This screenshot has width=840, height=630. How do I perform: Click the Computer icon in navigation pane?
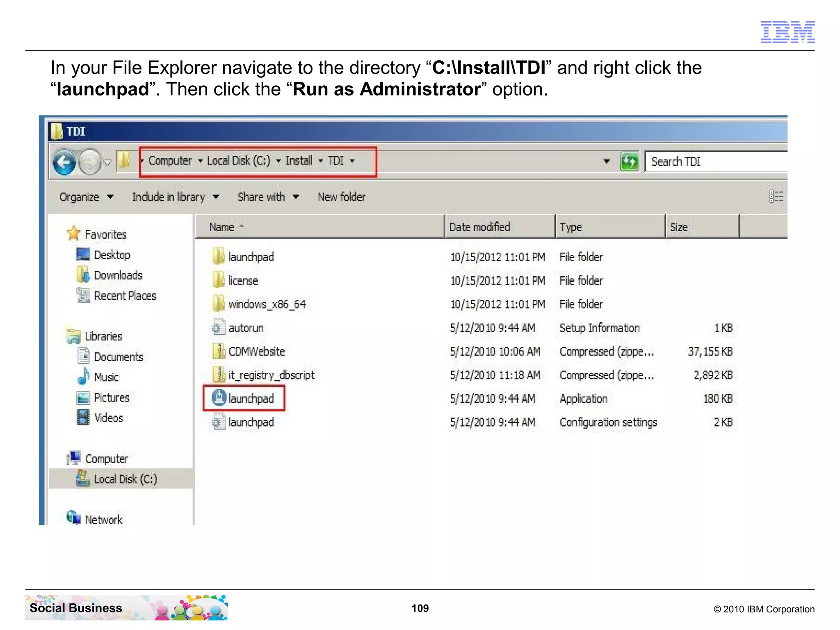click(x=73, y=458)
